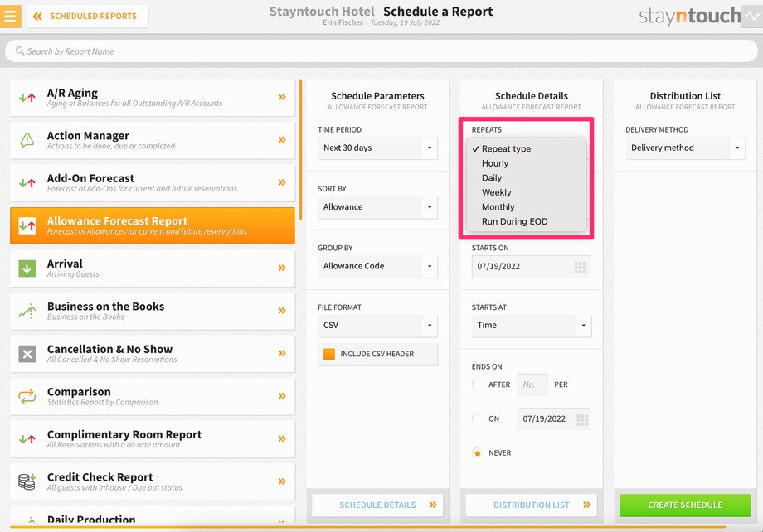Select Ends On After radio button
Image resolution: width=763 pixels, height=532 pixels.
pos(478,384)
